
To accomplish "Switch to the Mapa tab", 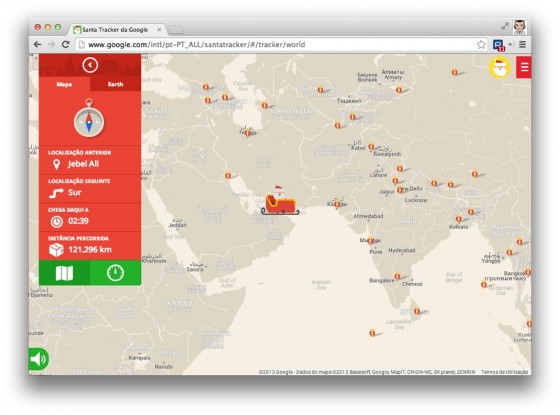I will [x=64, y=84].
